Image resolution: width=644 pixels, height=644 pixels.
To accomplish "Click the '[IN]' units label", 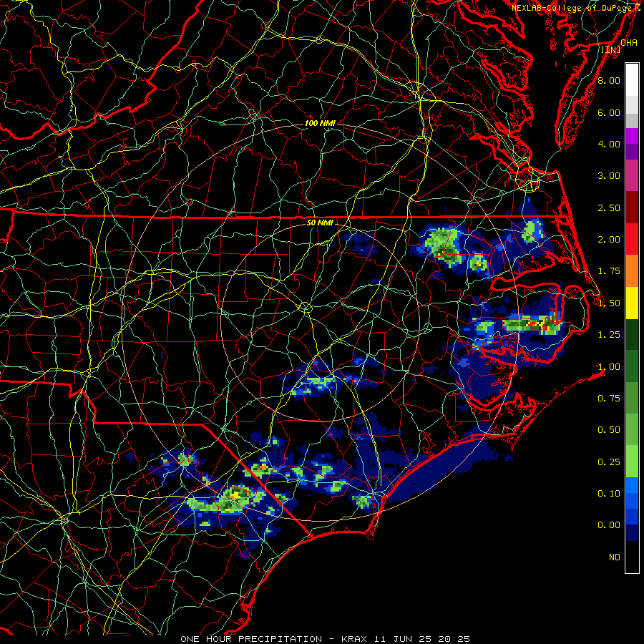I will click(x=610, y=49).
